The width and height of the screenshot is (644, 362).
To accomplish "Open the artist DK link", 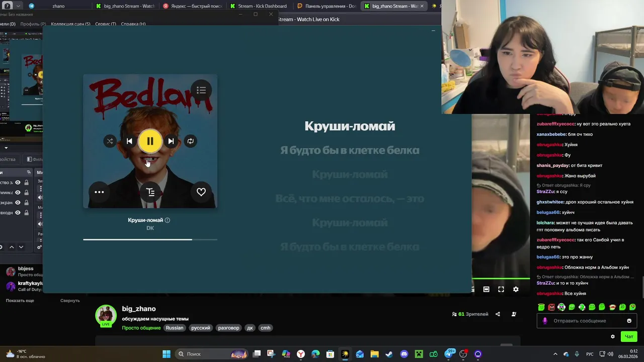I will tap(150, 228).
